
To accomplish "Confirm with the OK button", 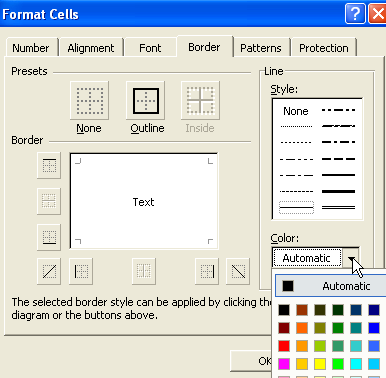I will [252, 361].
